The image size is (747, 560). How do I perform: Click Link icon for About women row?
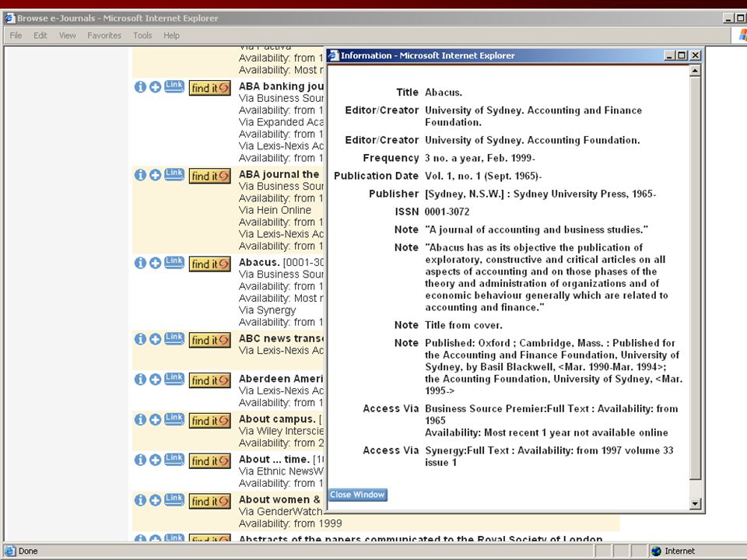[x=174, y=499]
